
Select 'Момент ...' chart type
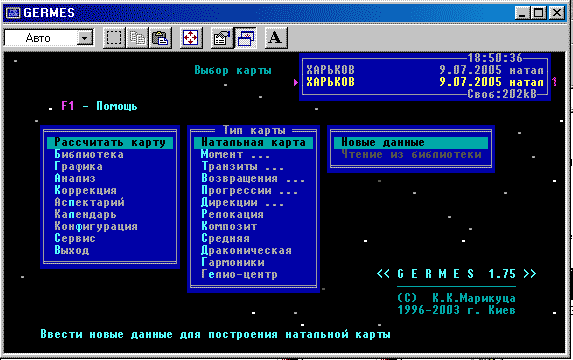[x=235, y=154]
